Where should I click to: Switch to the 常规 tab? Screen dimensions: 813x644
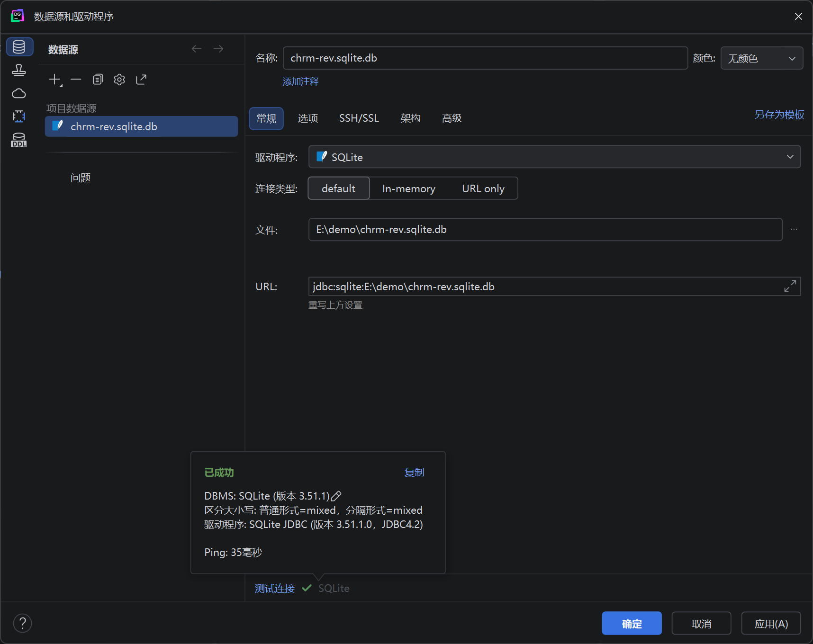click(x=266, y=118)
